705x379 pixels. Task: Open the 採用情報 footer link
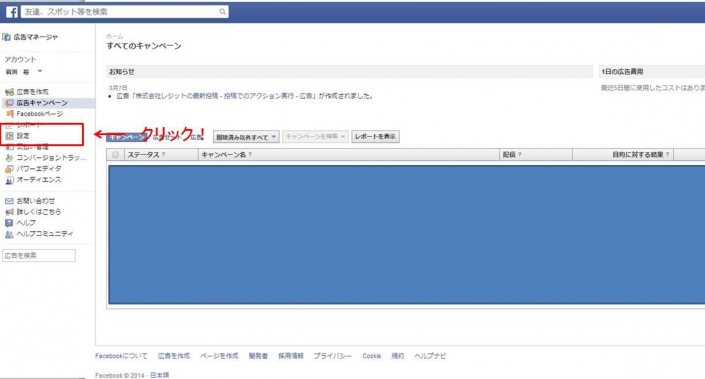coord(291,356)
